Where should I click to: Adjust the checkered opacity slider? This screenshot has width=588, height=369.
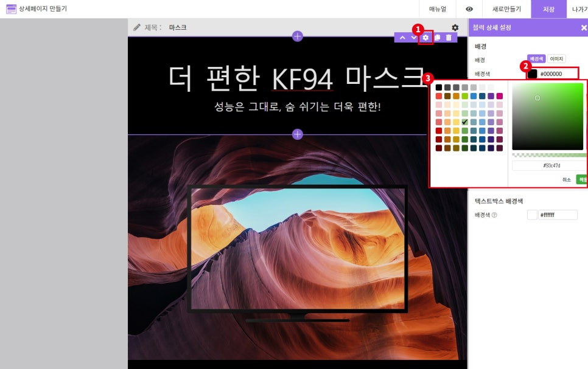click(x=550, y=155)
